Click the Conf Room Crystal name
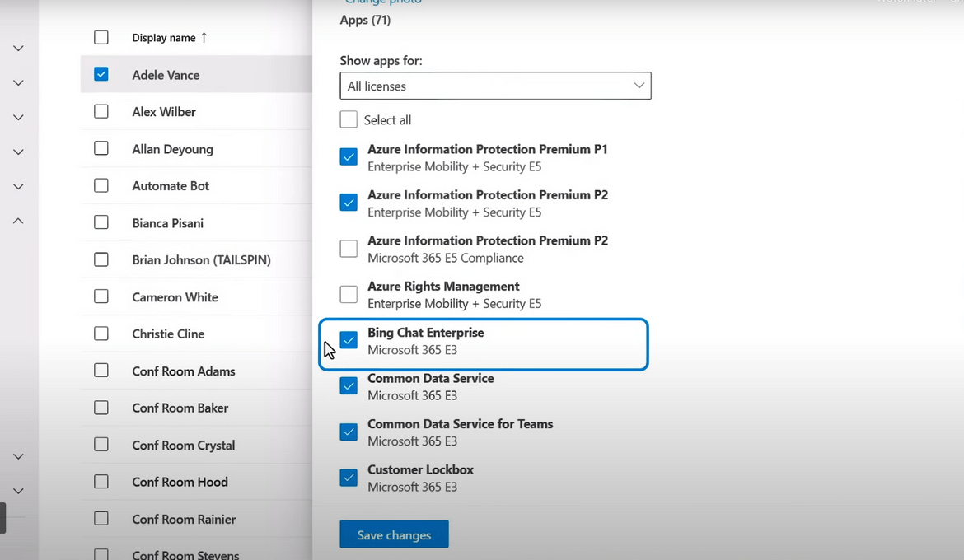Image resolution: width=964 pixels, height=560 pixels. tap(184, 445)
